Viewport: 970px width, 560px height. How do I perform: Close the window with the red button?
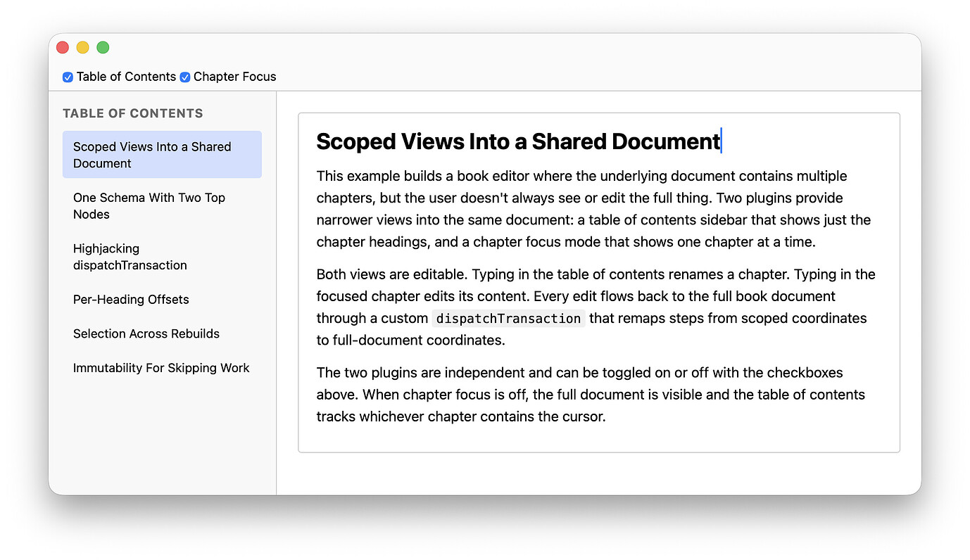tap(63, 48)
